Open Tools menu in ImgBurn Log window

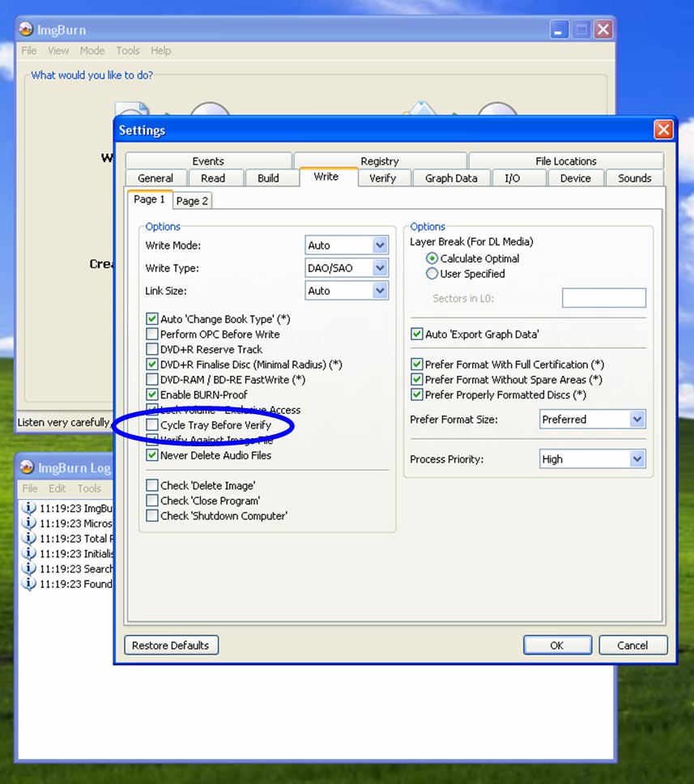coord(88,488)
